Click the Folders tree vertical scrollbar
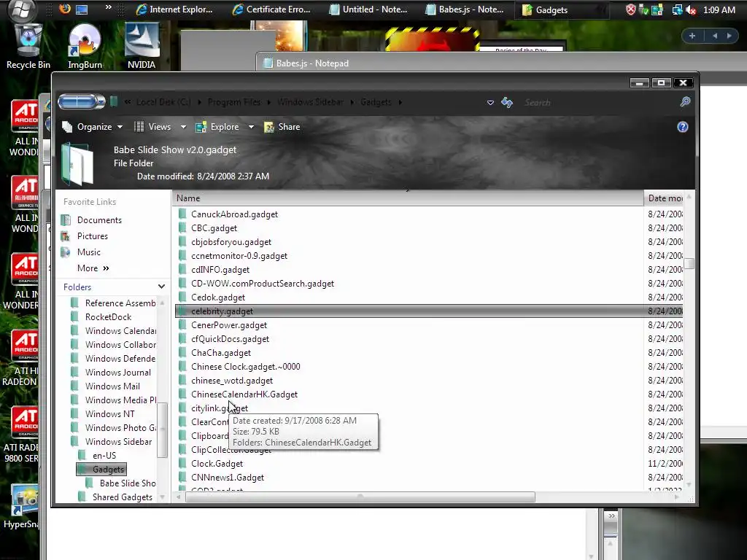 [x=162, y=429]
